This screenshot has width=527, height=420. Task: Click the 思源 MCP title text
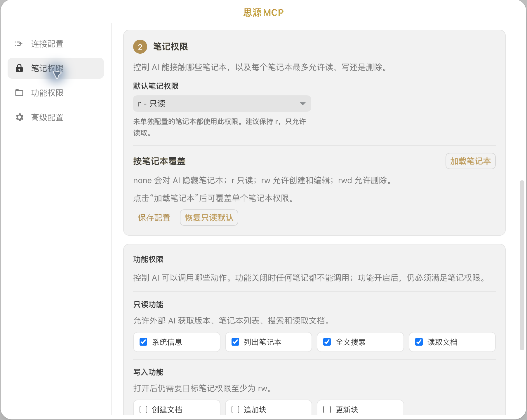point(263,13)
